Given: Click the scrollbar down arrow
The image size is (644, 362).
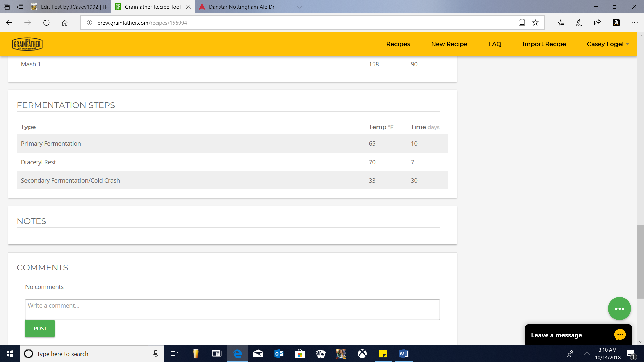Looking at the screenshot, I should tap(641, 342).
